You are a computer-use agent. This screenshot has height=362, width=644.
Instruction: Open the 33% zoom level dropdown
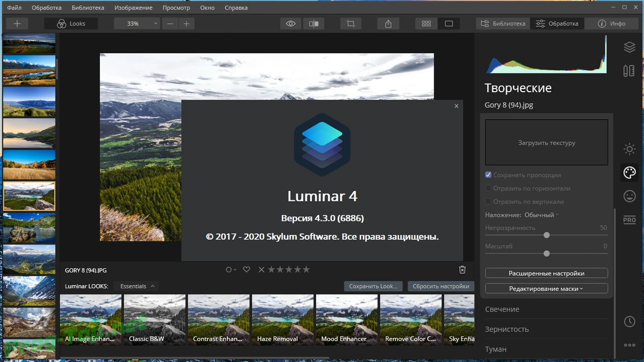point(137,24)
